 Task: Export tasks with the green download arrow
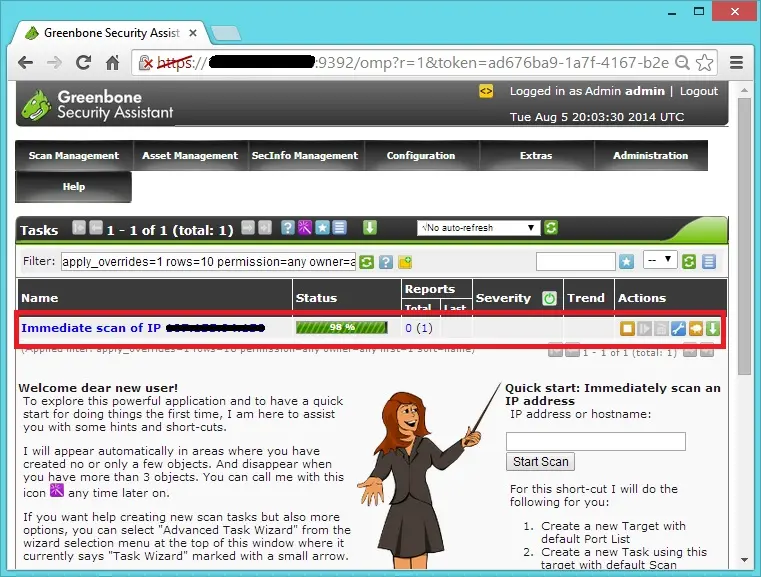click(x=370, y=228)
